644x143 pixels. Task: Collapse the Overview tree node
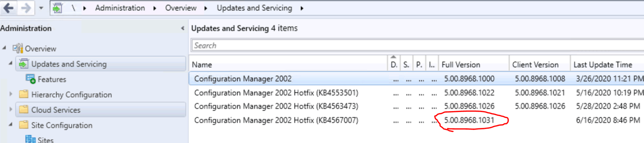pyautogui.click(x=4, y=48)
